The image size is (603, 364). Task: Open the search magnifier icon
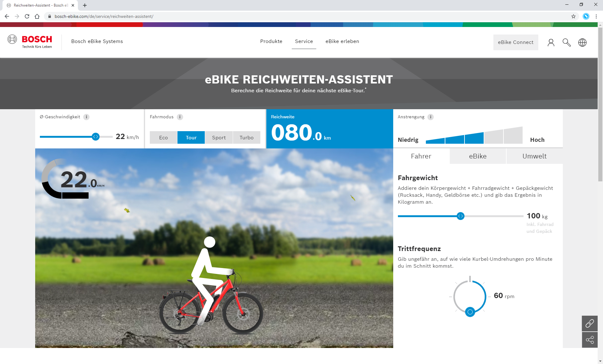coord(567,42)
